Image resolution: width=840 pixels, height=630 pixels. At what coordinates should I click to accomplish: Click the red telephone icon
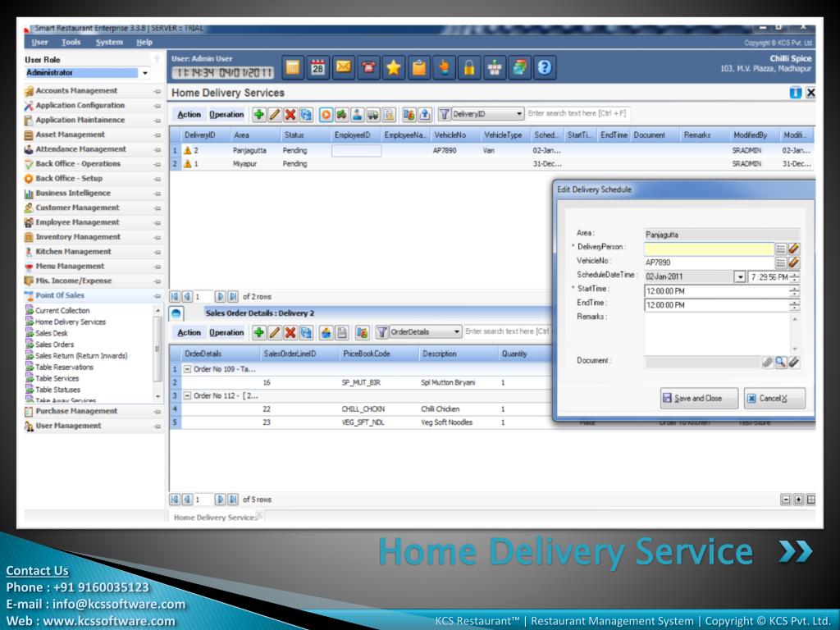click(368, 67)
